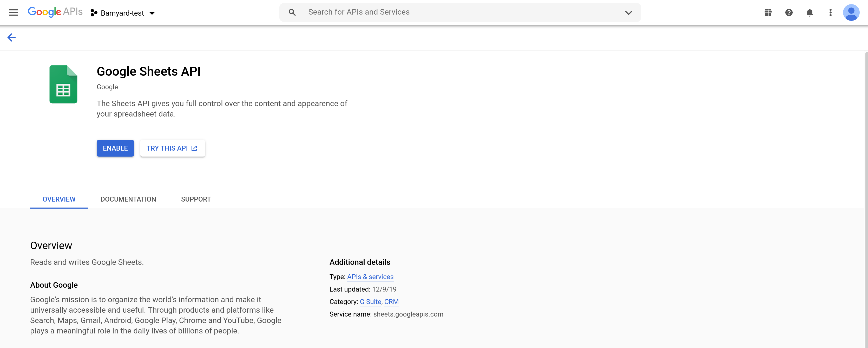The height and width of the screenshot is (348, 868).
Task: Click the service name sheets.googleapis.com
Action: 408,314
